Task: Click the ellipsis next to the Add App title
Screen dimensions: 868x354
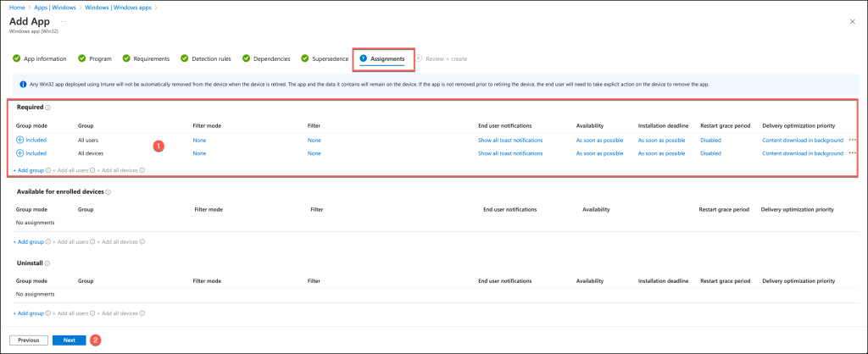Action: click(x=64, y=21)
